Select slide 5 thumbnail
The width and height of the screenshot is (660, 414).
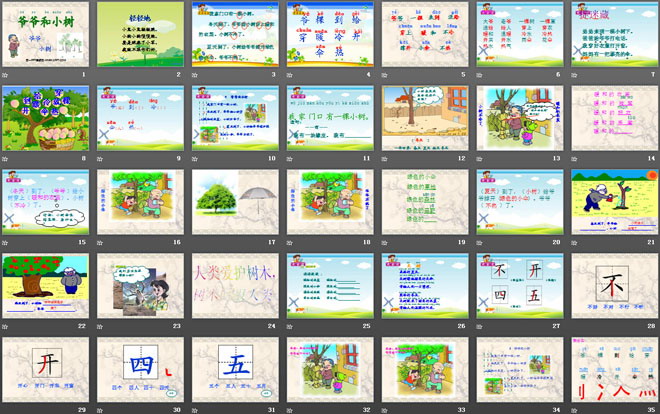425,34
